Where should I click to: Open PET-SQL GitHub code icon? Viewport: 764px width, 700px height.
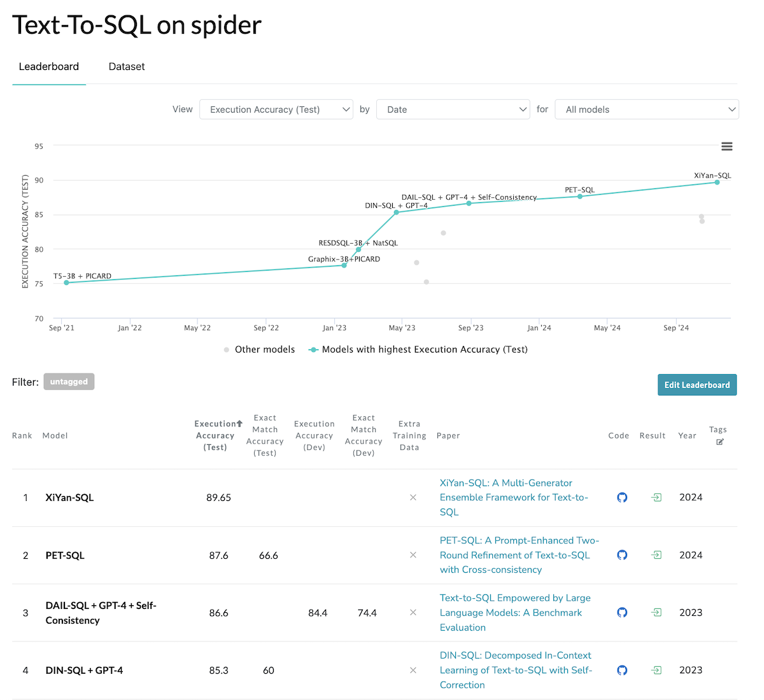tap(622, 555)
